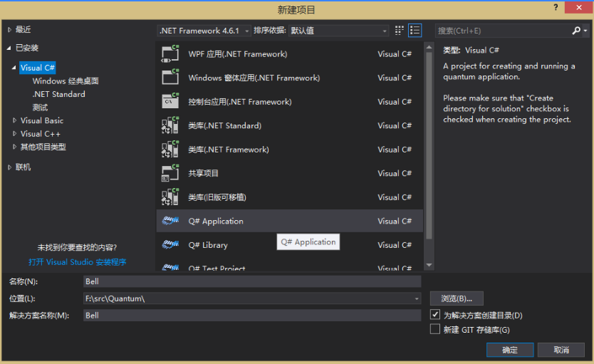Screen dimensions: 594x364
Task: Select the Q# Application template name
Action: click(x=216, y=222)
